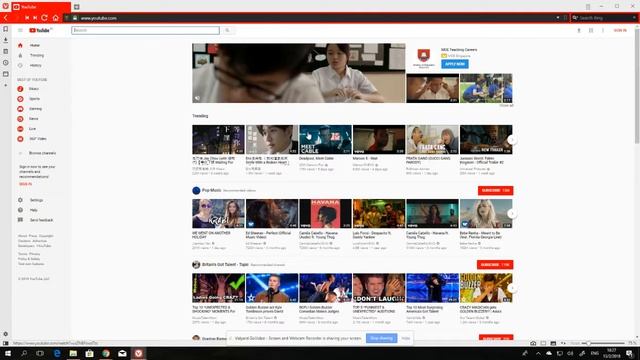Viewport: 640px width, 360px height.
Task: Click Stop sharing in recorder bar
Action: tap(381, 338)
